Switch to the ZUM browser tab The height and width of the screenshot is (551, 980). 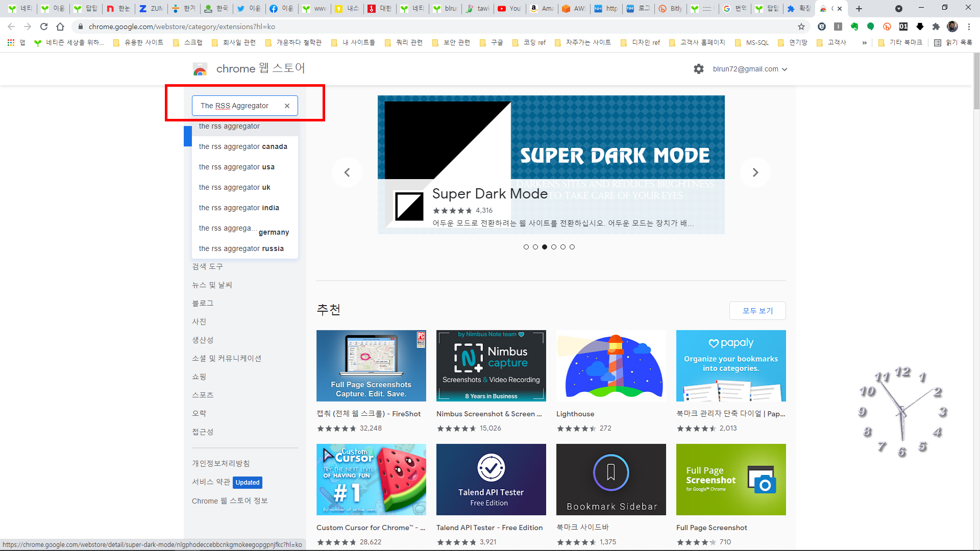click(x=151, y=8)
